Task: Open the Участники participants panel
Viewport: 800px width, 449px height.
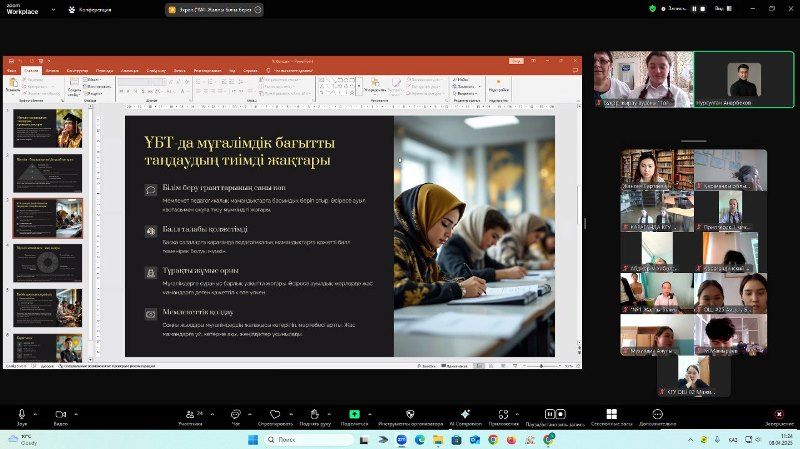Action: click(189, 414)
